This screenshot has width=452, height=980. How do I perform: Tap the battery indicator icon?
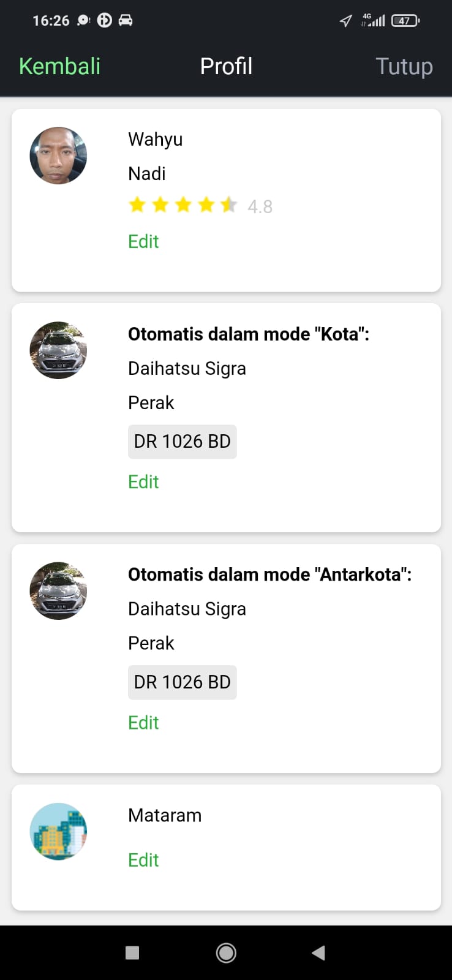(405, 21)
